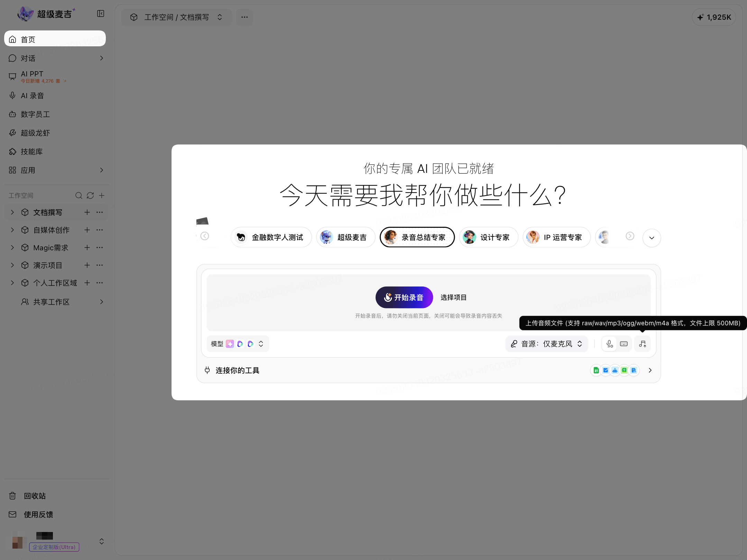Select the IP 运营专家 agent
747x560 pixels.
pos(556,237)
